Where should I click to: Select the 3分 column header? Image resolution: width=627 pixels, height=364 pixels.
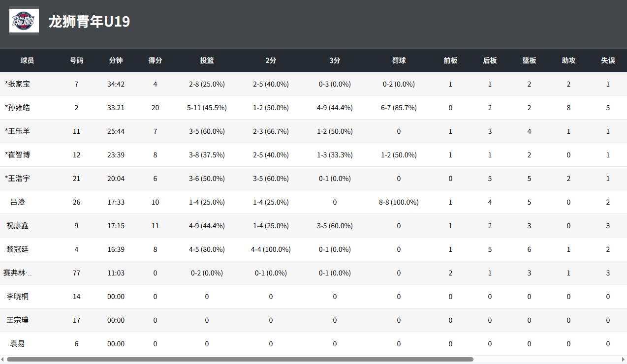(x=335, y=61)
